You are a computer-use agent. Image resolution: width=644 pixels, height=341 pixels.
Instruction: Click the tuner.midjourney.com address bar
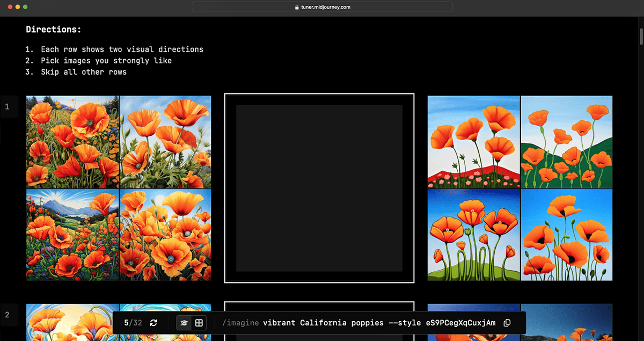pyautogui.click(x=322, y=7)
